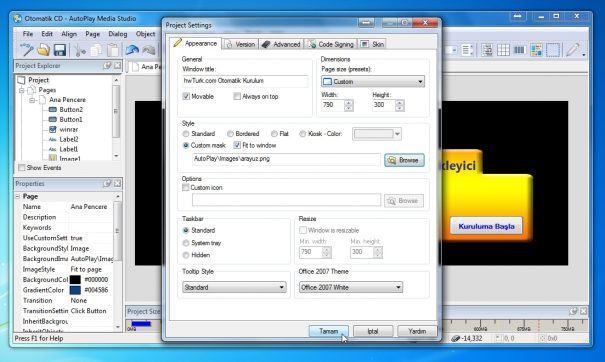Open the Dialog menu
Screen dimensions: 605x362
[x=118, y=34]
